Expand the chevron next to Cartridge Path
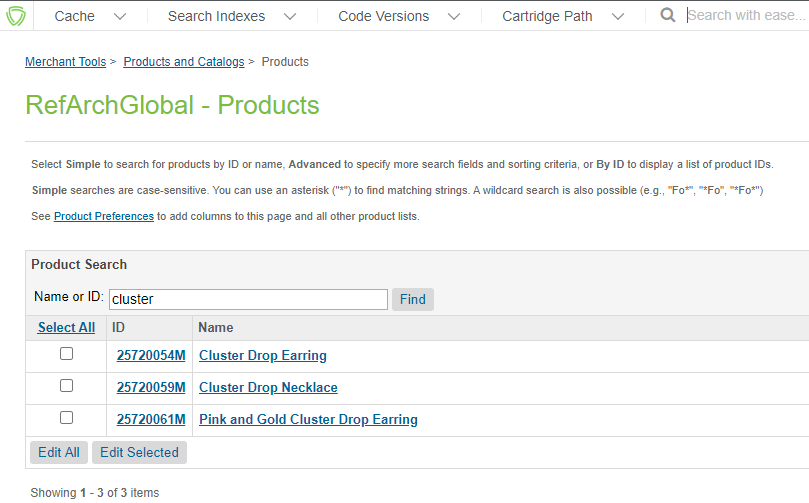809x503 pixels. [x=618, y=17]
